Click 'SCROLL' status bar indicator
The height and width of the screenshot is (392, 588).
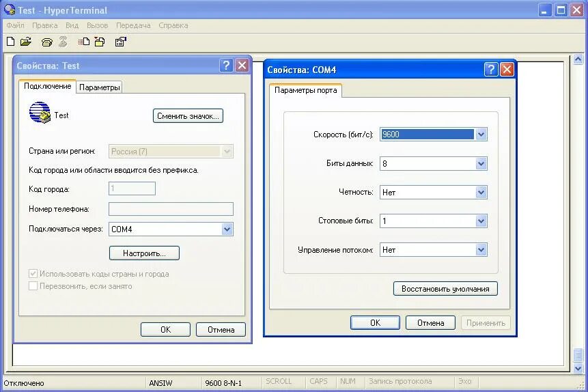tap(279, 382)
